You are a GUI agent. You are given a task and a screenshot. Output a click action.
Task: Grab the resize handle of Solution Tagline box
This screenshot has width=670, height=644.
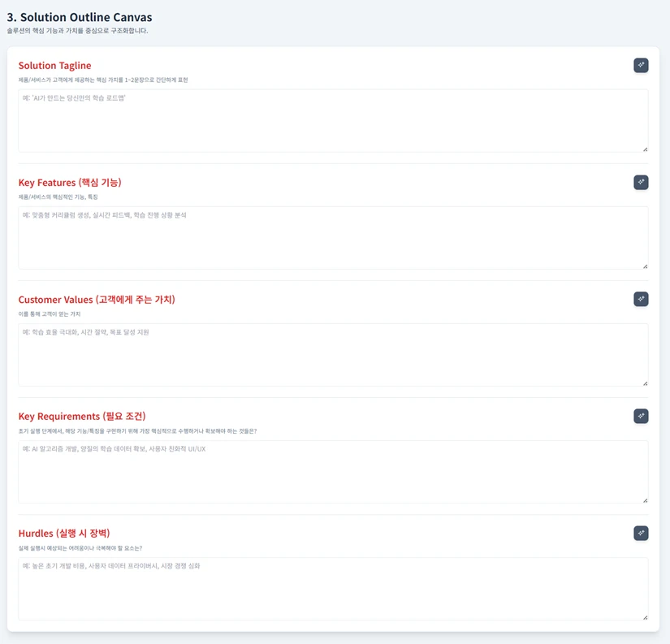645,149
